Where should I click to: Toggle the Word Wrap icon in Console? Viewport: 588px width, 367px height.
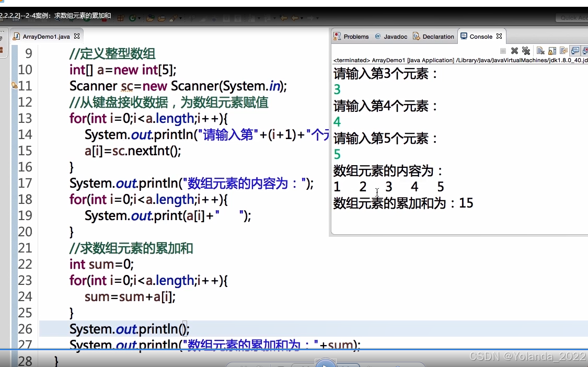point(563,51)
